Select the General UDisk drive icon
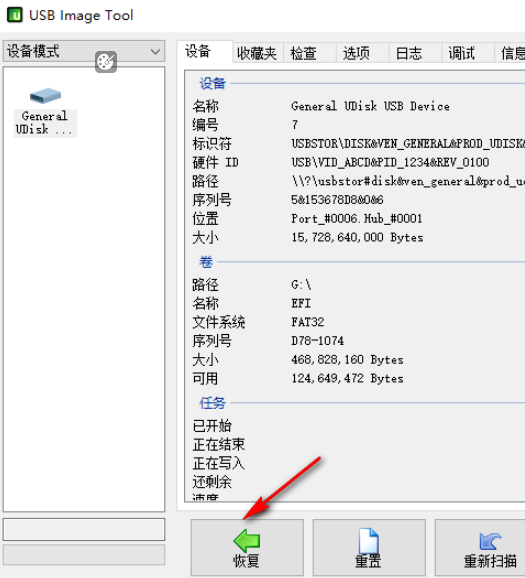525x578 pixels. (45, 96)
